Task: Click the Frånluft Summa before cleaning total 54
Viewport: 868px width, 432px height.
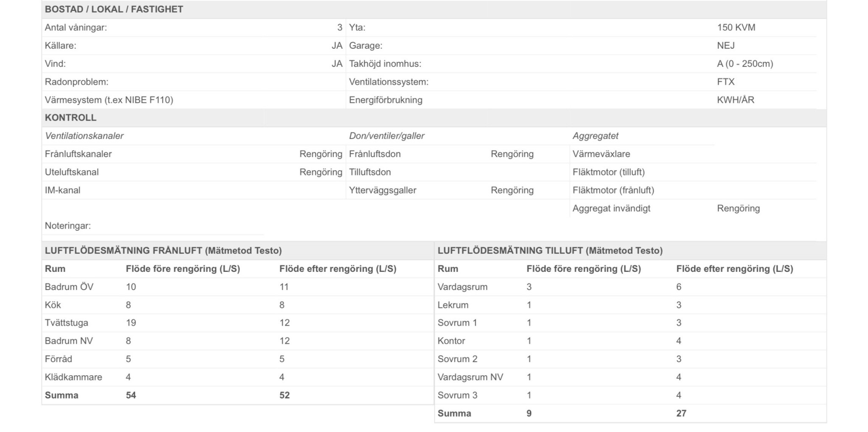Action: tap(131, 395)
